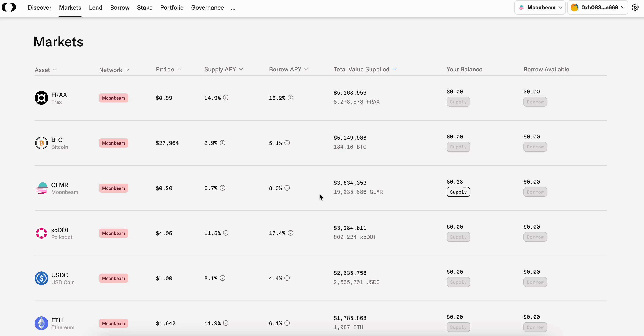Viewport: 644px width, 336px height.
Task: Open the Governance page
Action: (207, 8)
